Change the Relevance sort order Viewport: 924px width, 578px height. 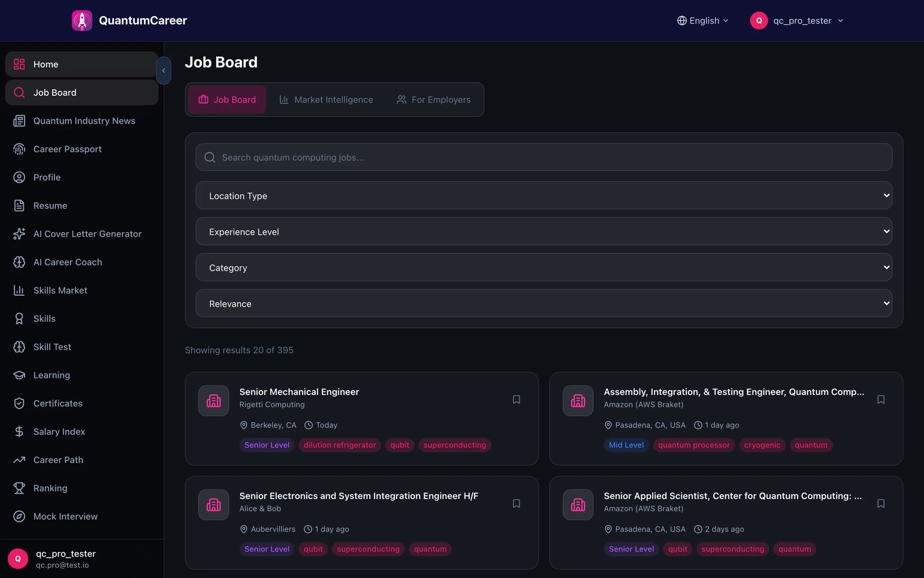point(544,303)
